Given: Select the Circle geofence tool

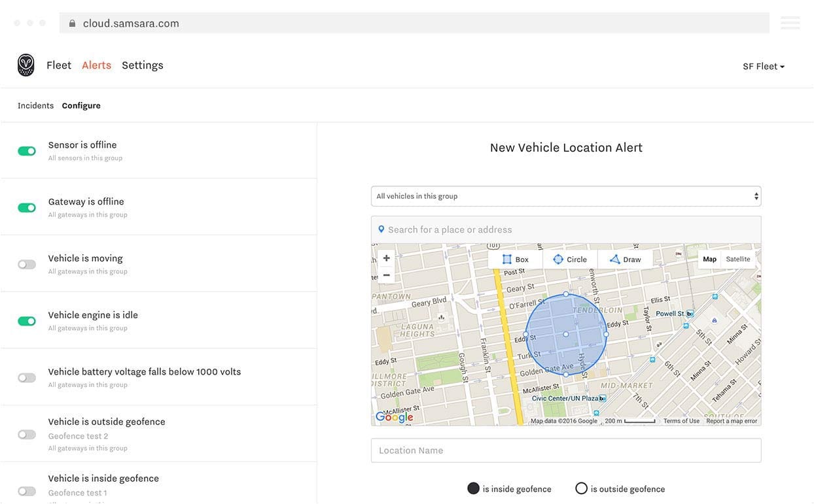Looking at the screenshot, I should [569, 260].
